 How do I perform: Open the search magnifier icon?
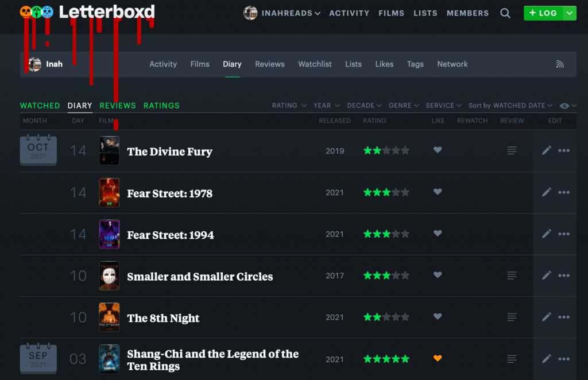click(x=505, y=14)
